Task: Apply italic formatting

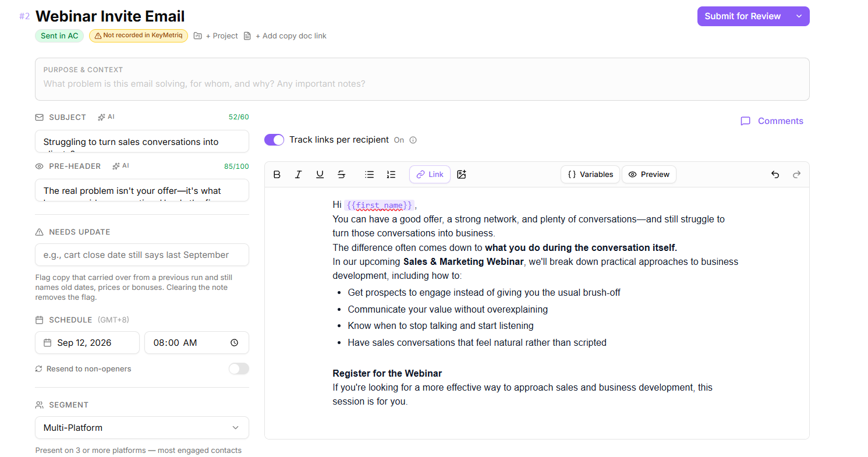Action: 299,174
